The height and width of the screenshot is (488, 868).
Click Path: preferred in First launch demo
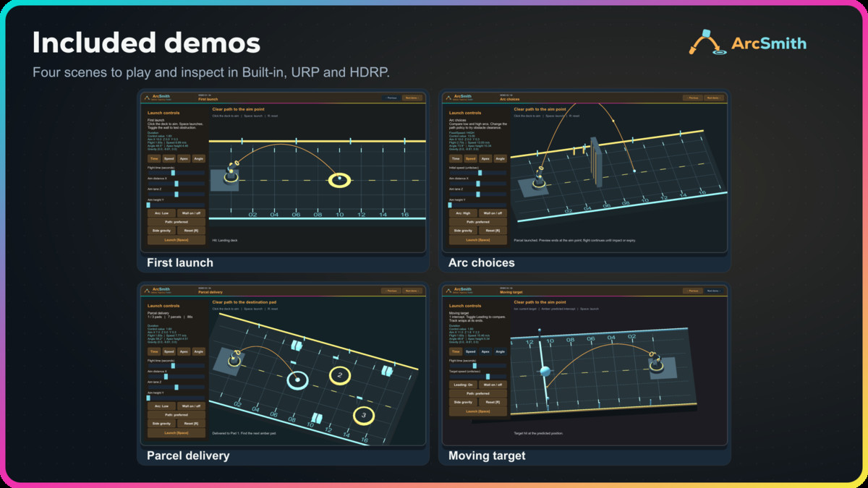pyautogui.click(x=176, y=222)
